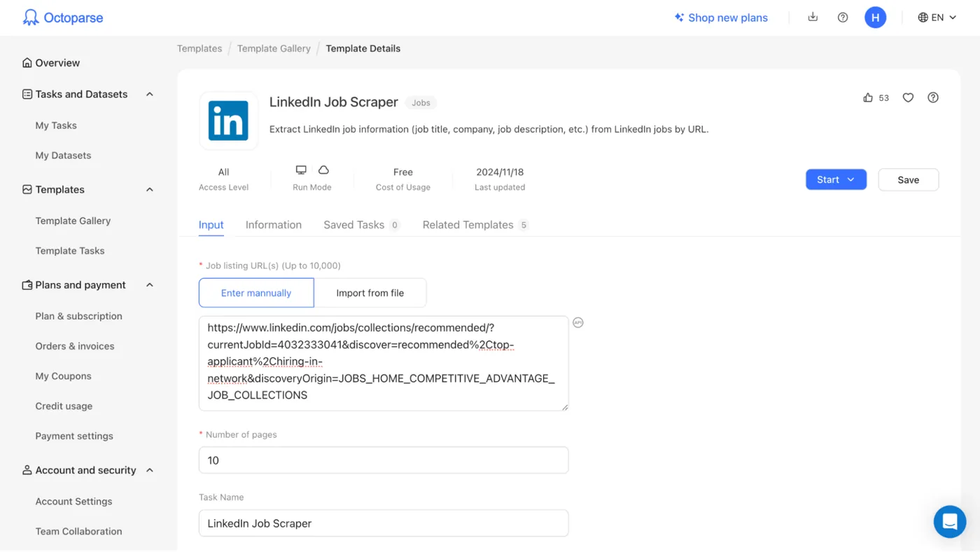
Task: Select Import from file option
Action: (370, 293)
